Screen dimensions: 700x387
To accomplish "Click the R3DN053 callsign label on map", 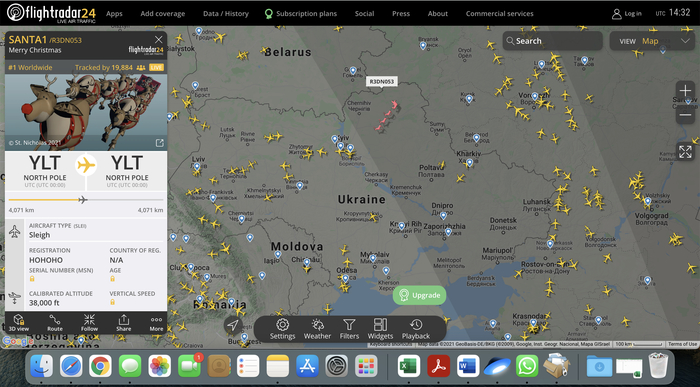I will coord(382,81).
